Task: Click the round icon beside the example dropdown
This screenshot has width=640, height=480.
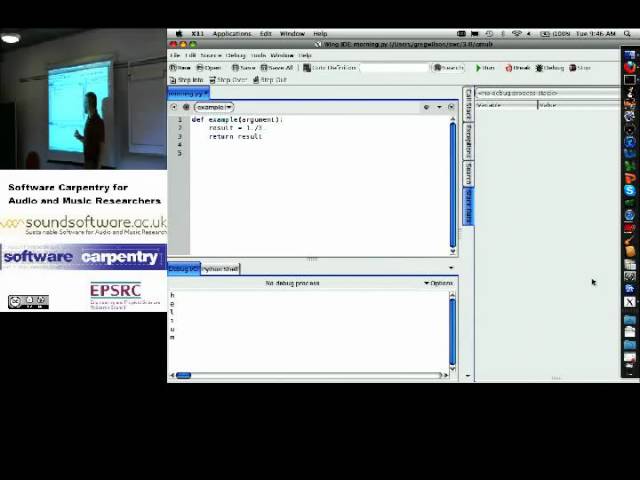Action: [186, 107]
